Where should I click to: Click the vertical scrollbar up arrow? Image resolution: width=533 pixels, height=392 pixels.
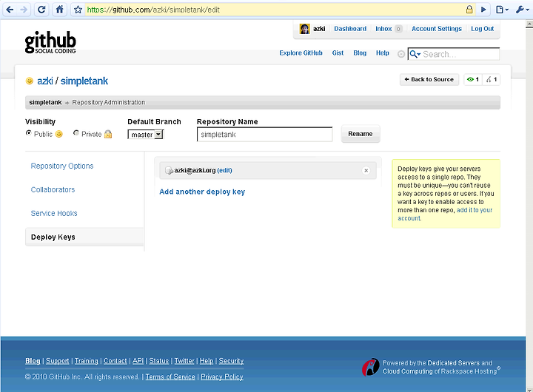point(529,24)
